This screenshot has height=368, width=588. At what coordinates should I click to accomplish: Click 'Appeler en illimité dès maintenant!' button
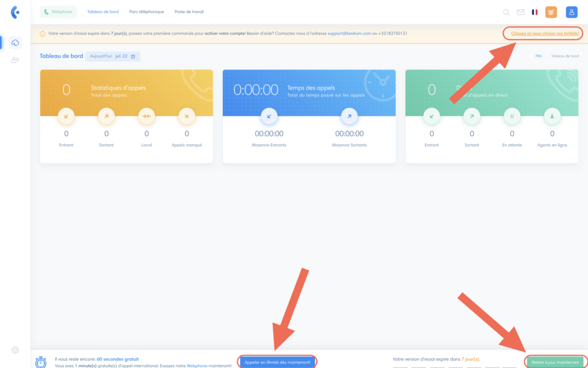[x=277, y=362]
